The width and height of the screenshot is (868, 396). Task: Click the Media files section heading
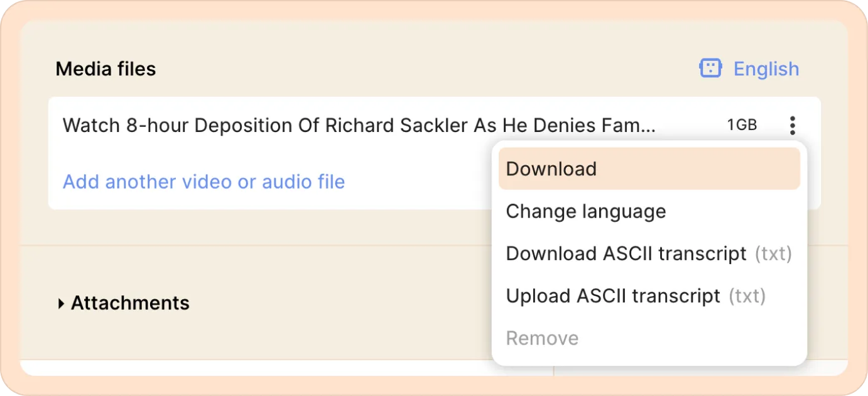[x=106, y=69]
